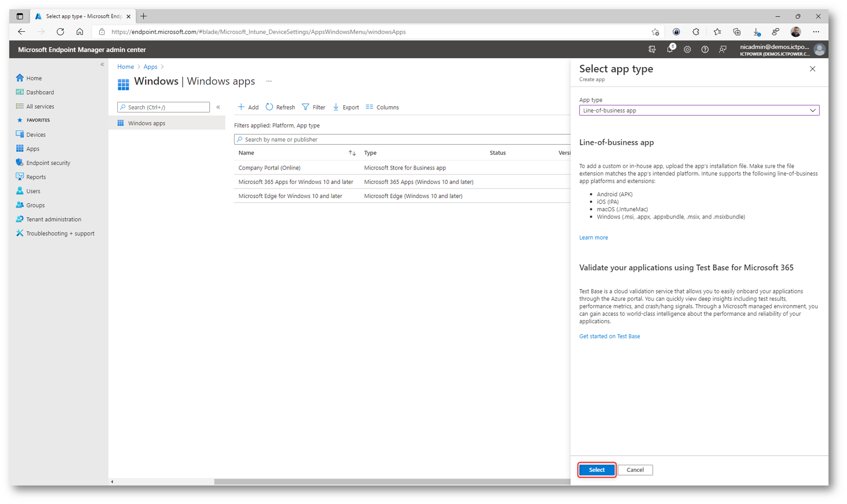Collapse the Windows apps submenu pane

click(x=218, y=107)
